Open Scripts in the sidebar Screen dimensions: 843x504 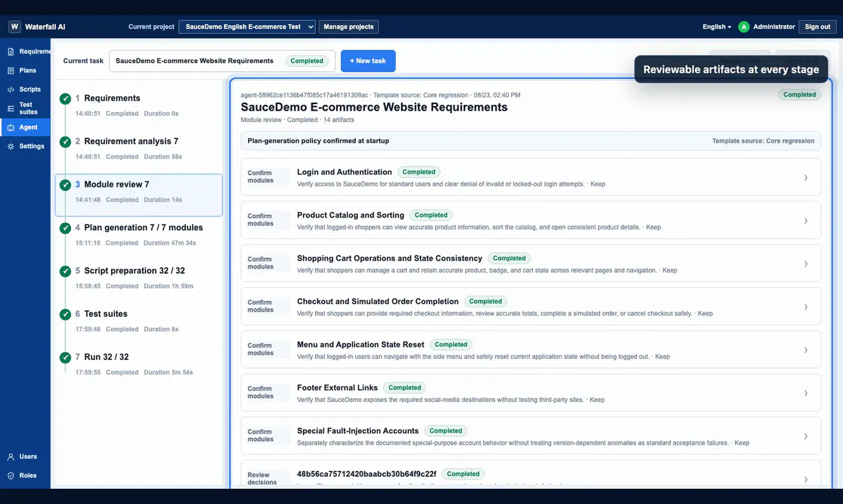[x=25, y=89]
